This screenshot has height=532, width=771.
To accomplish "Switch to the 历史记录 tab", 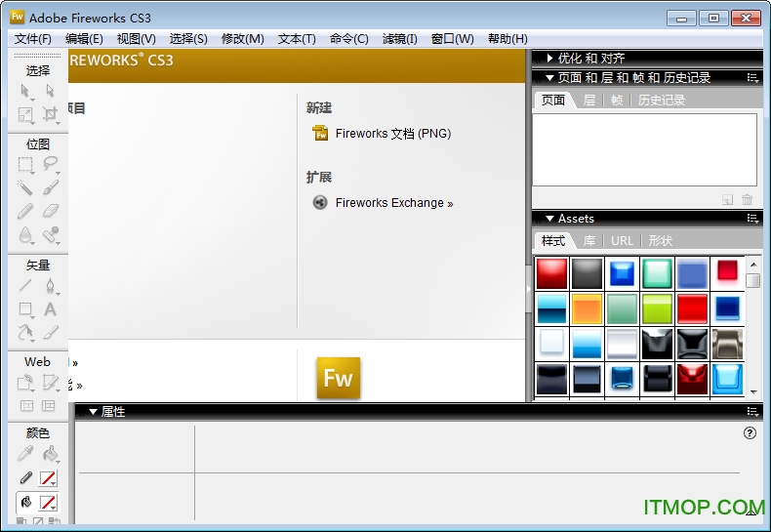I will pos(662,101).
